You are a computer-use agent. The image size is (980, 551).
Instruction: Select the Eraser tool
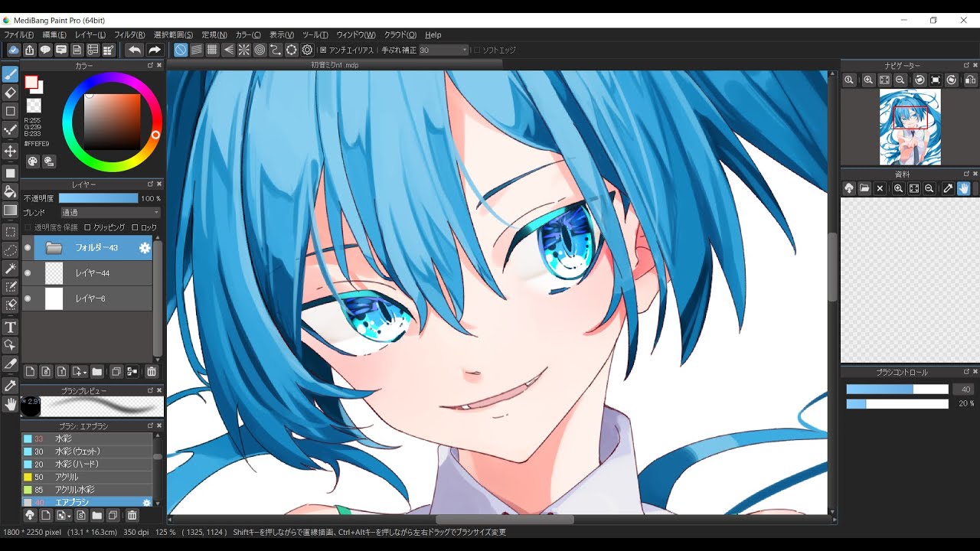click(x=11, y=93)
